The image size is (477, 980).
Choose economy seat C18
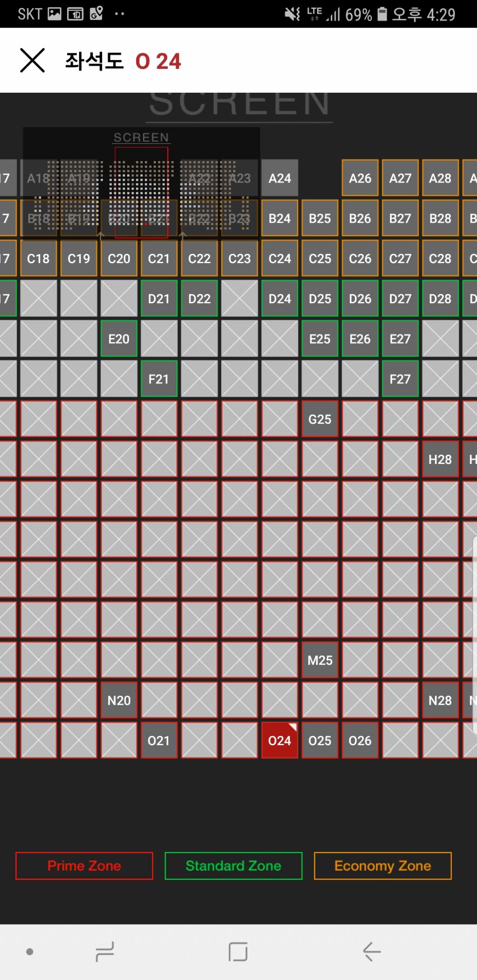[38, 259]
